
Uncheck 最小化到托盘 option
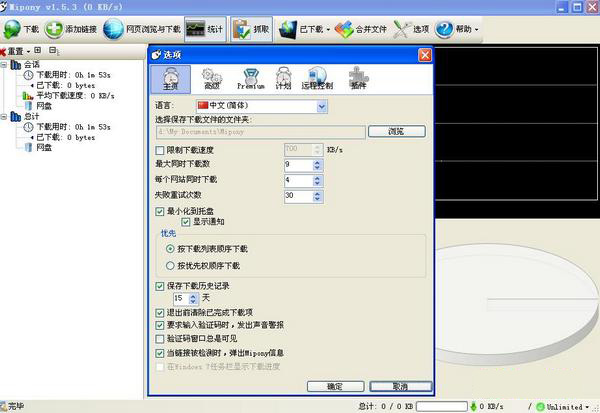(x=160, y=211)
